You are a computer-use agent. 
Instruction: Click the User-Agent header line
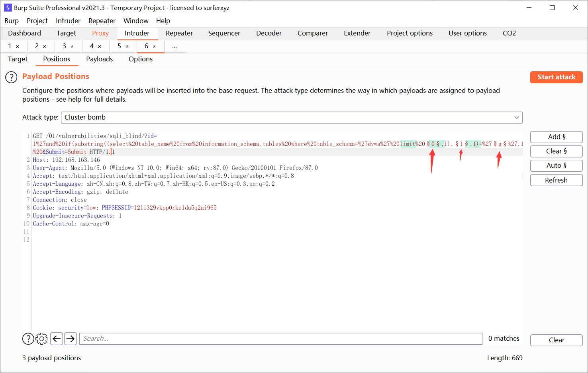point(175,168)
